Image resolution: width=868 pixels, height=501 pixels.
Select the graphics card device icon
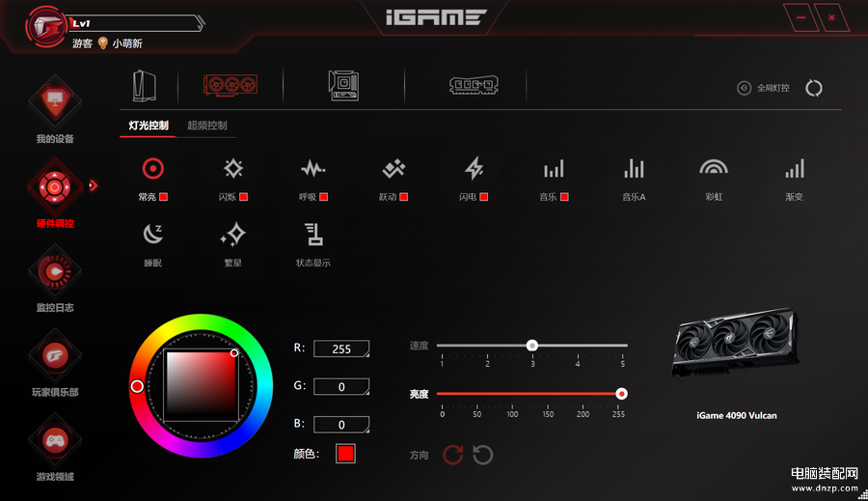click(x=231, y=85)
